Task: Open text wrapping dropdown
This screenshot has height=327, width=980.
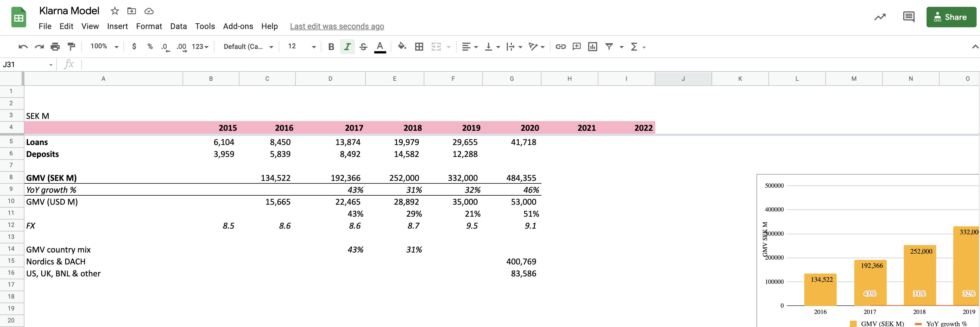Action: (x=514, y=47)
